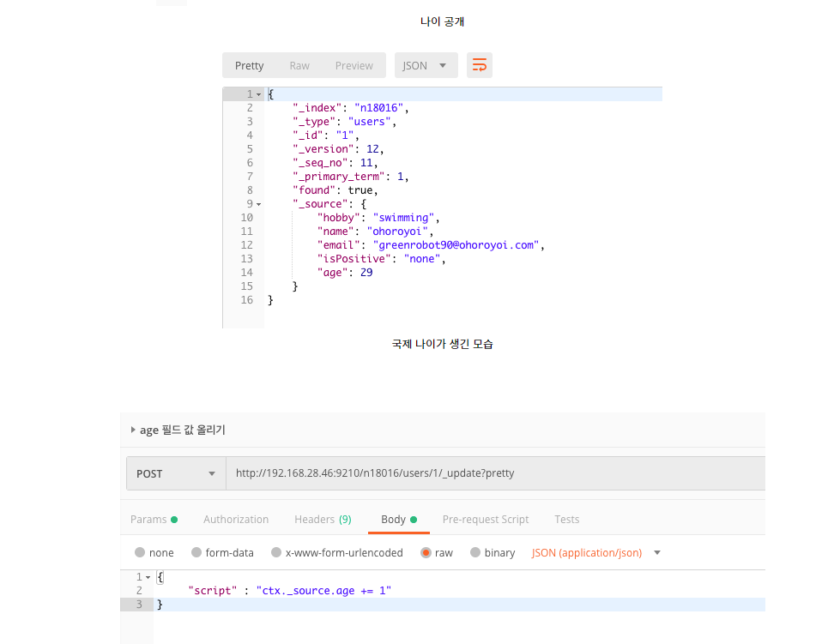
Task: Open the Pre-request Script tab
Action: (485, 520)
